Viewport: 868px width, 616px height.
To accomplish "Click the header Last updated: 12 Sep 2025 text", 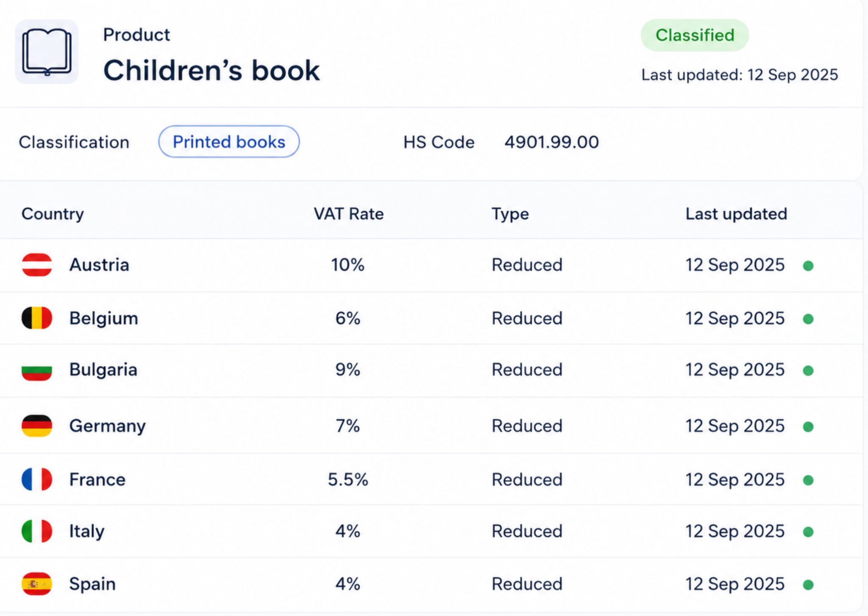I will 740,75.
